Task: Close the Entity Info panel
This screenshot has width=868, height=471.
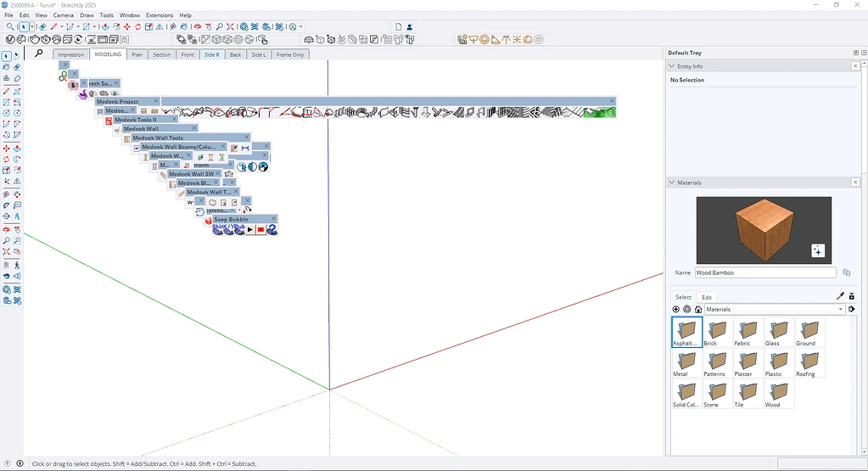Action: tap(855, 66)
